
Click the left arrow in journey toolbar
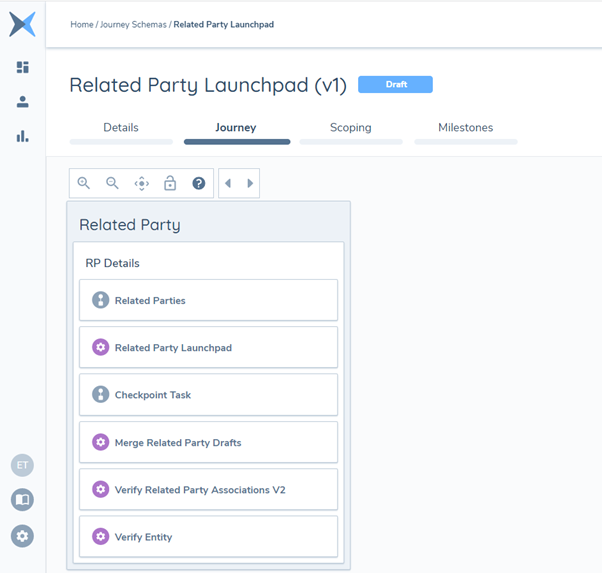[x=228, y=183]
